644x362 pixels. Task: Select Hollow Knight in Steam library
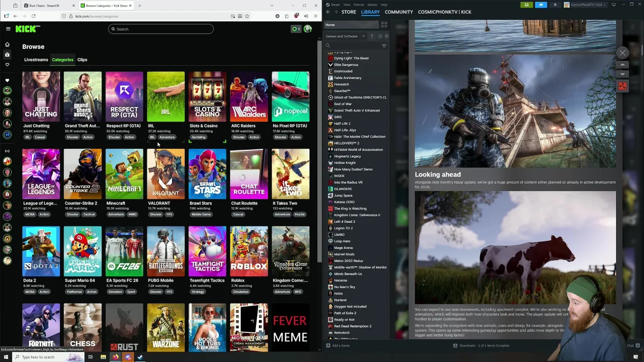click(x=345, y=163)
